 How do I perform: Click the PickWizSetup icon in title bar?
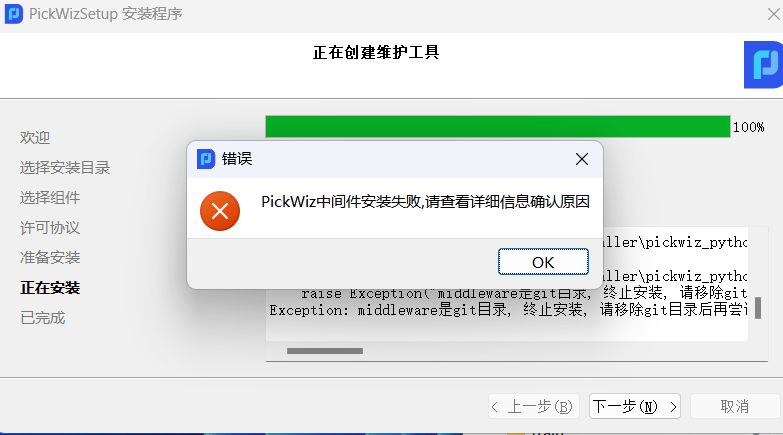[x=13, y=13]
